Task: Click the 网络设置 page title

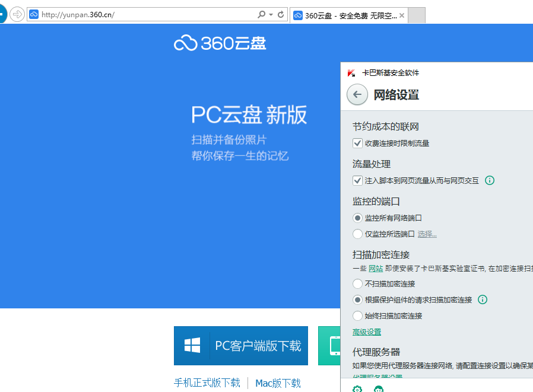Action: (396, 95)
